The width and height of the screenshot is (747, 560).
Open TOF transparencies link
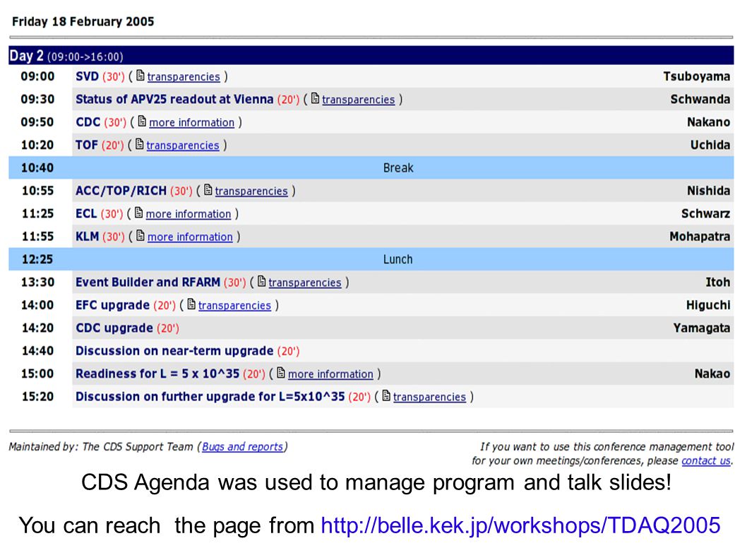(182, 145)
